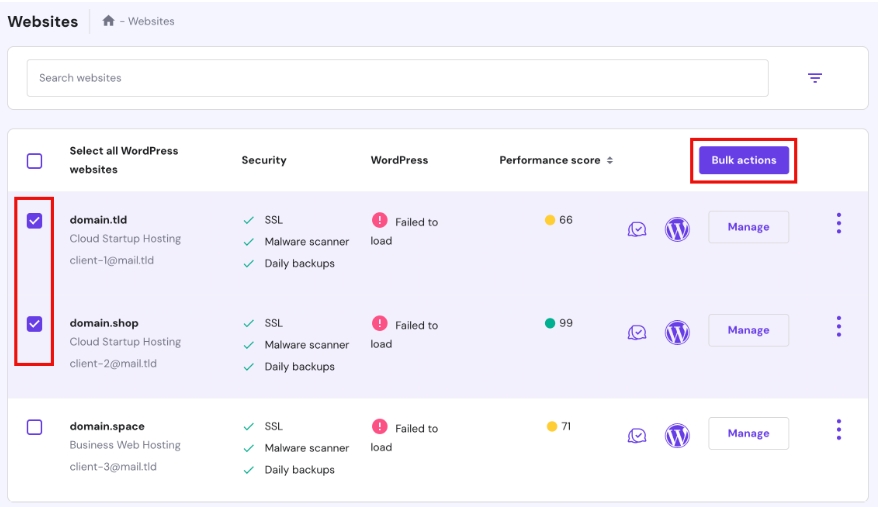Click Manage for domain.space
The width and height of the screenshot is (880, 507).
click(748, 433)
